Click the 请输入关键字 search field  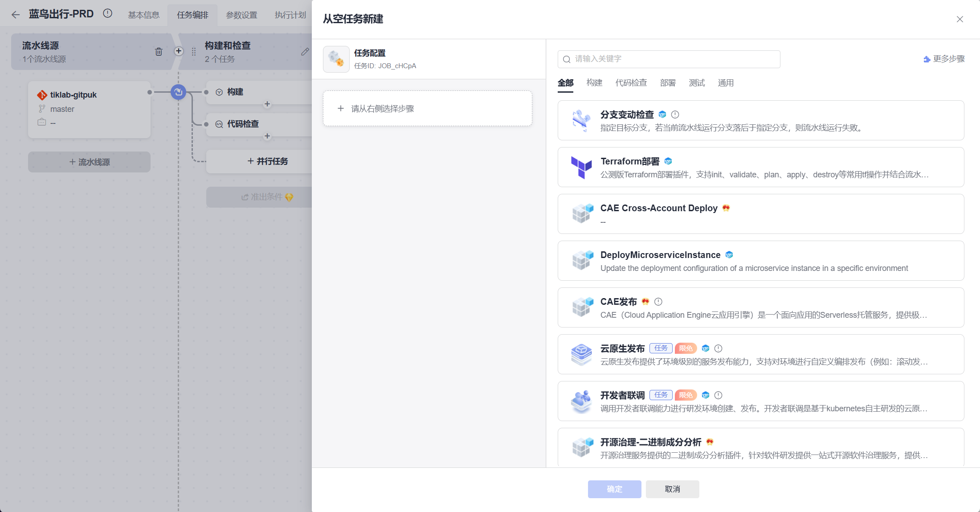coord(668,59)
